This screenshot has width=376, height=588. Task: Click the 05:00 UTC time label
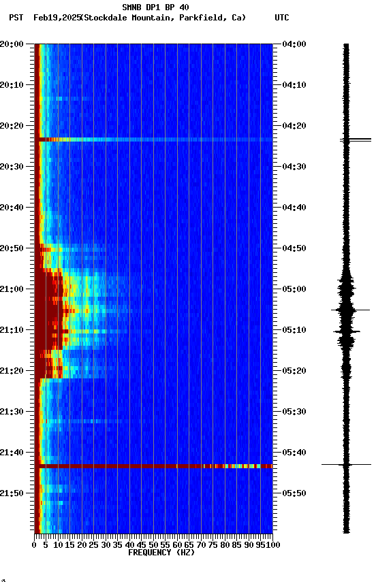click(x=294, y=289)
